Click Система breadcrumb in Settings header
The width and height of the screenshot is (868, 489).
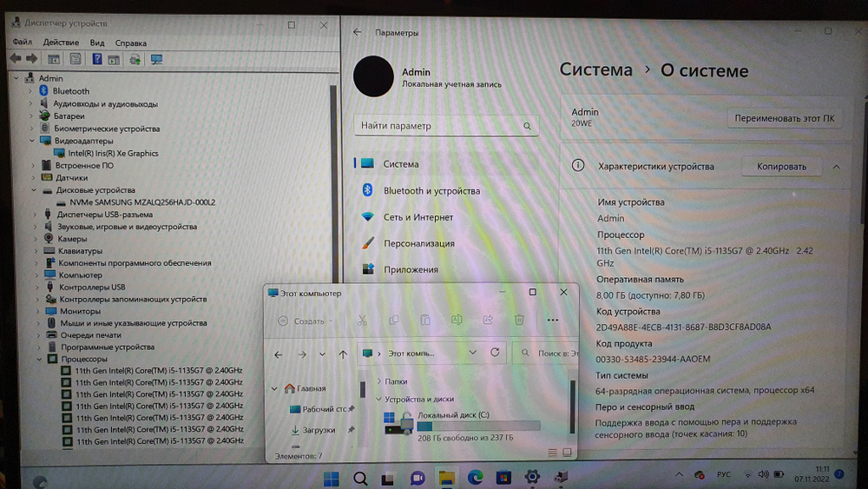point(595,69)
